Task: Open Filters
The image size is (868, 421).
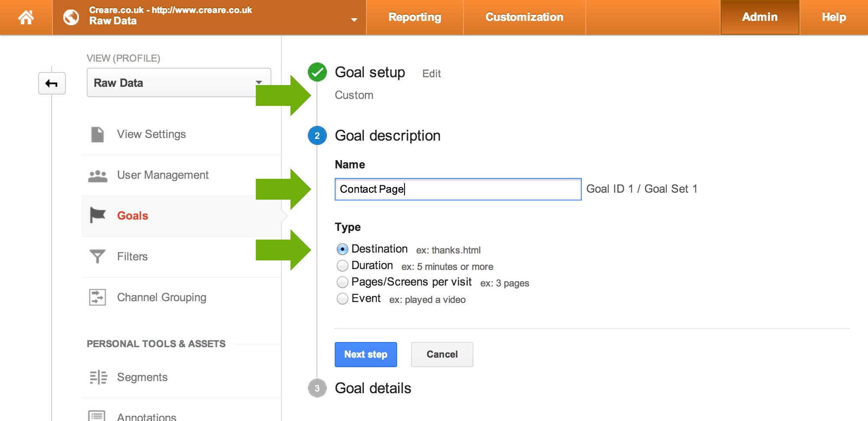Action: [x=132, y=257]
